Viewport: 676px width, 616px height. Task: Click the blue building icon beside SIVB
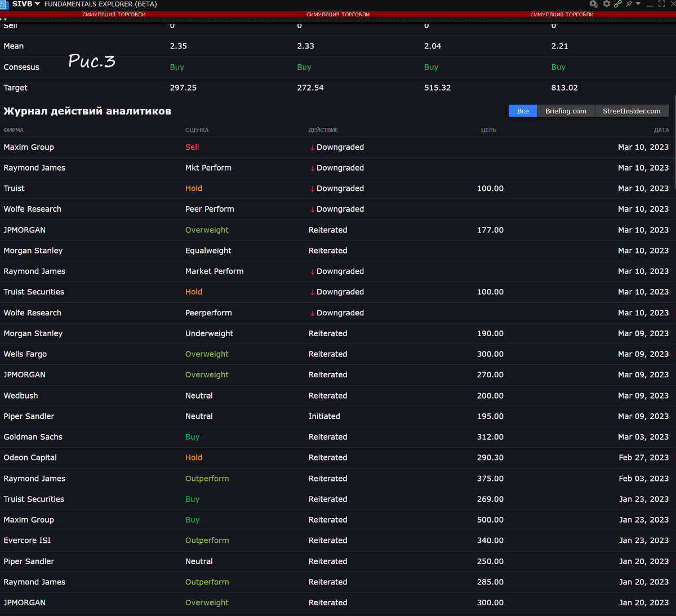[4, 5]
